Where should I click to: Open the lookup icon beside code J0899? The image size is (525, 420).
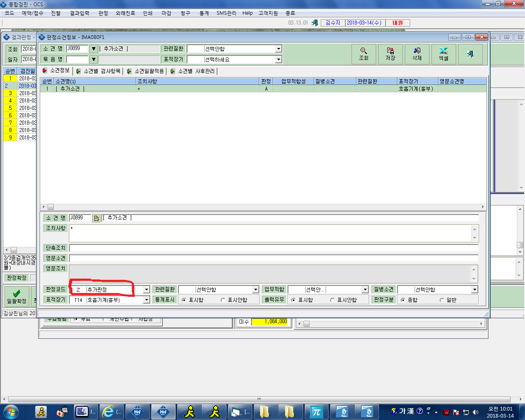[x=96, y=218]
